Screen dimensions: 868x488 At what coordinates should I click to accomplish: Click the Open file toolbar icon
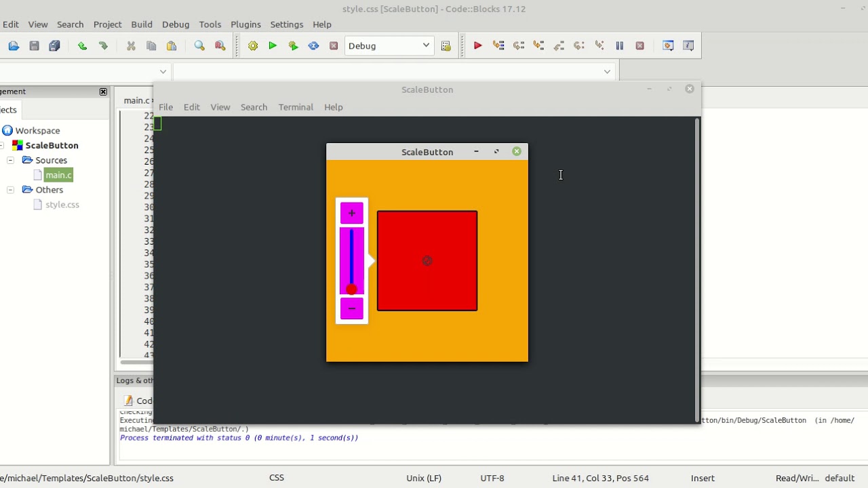coord(14,46)
